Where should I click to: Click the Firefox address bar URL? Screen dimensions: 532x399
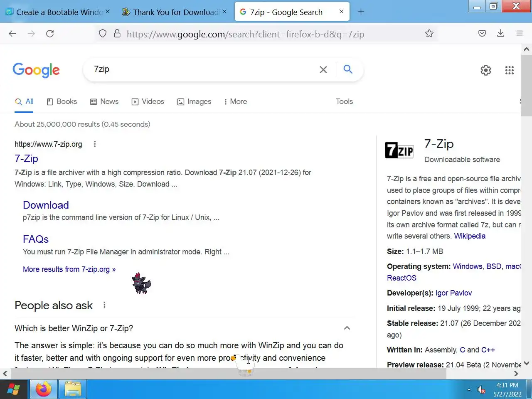click(x=245, y=34)
